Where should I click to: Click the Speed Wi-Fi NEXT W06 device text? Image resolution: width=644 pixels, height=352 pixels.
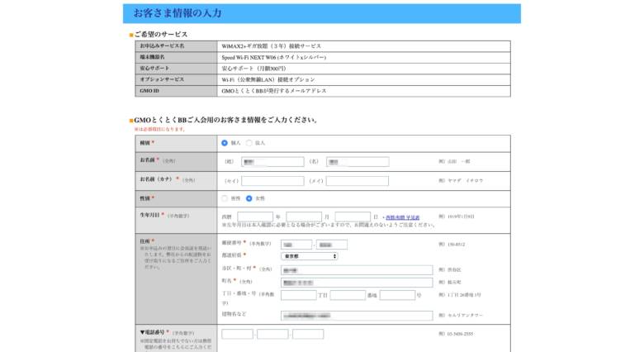[274, 58]
